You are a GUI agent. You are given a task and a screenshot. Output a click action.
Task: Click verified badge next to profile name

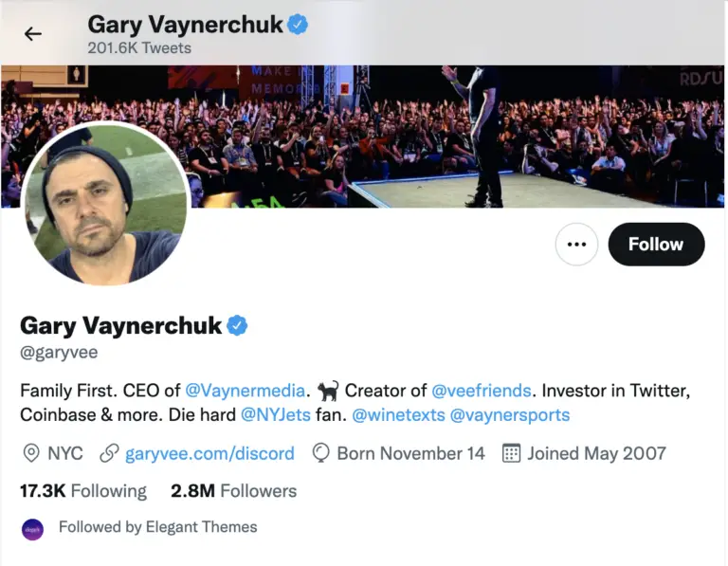[237, 325]
